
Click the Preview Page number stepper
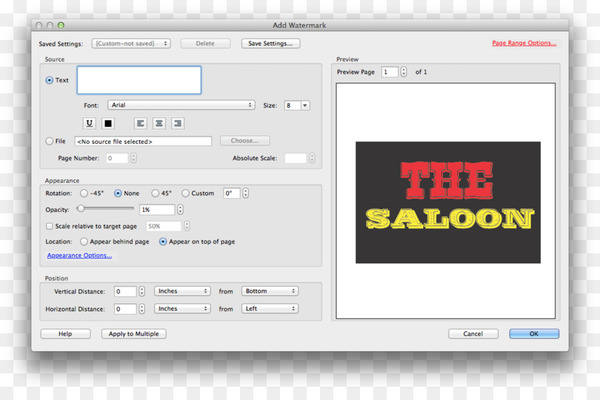[x=404, y=72]
